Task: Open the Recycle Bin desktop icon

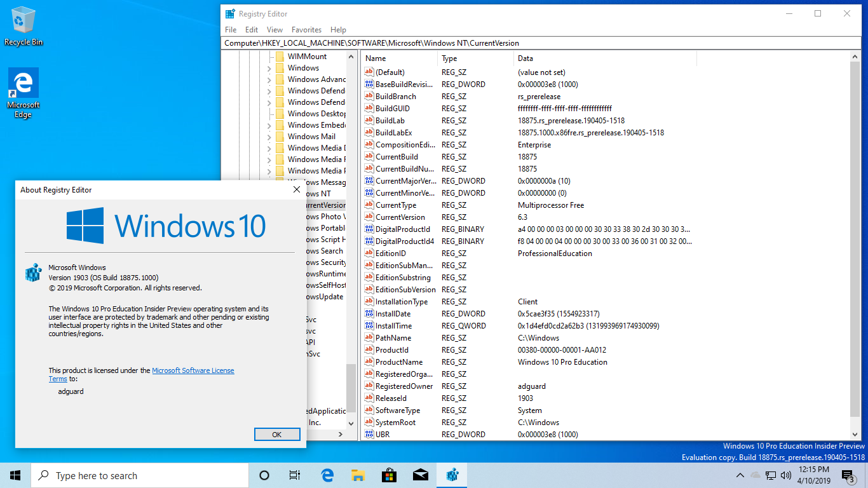Action: (24, 27)
